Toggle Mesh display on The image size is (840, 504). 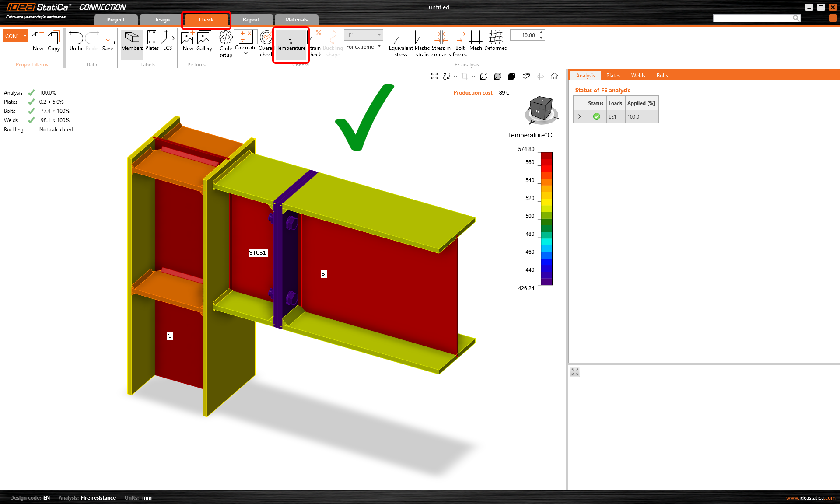point(476,41)
